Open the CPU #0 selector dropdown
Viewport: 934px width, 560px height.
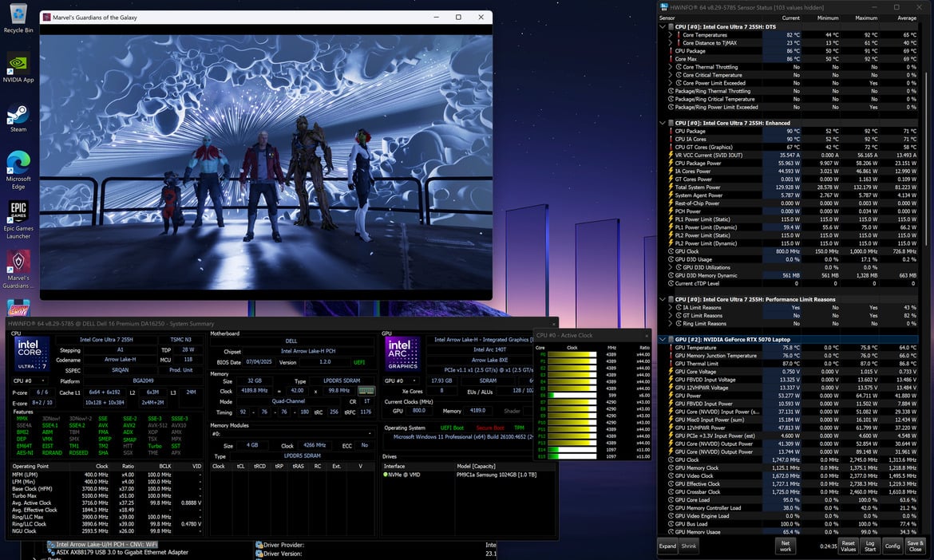coord(32,381)
